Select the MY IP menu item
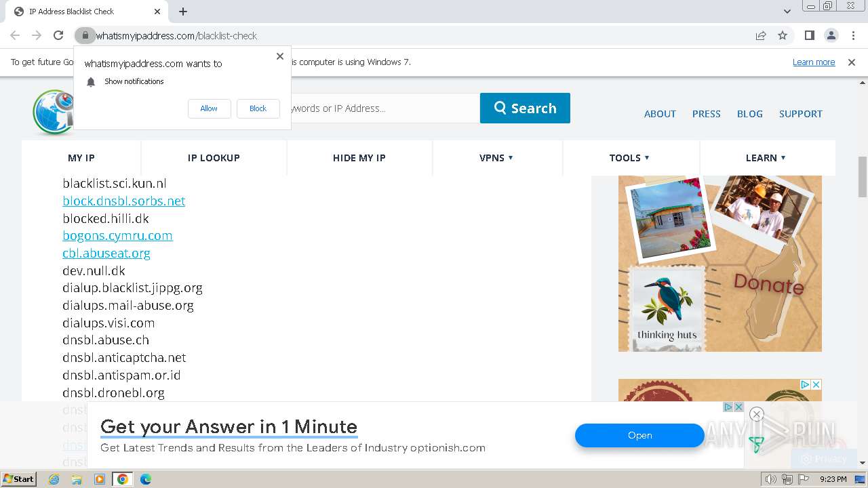The height and width of the screenshot is (488, 868). point(81,158)
